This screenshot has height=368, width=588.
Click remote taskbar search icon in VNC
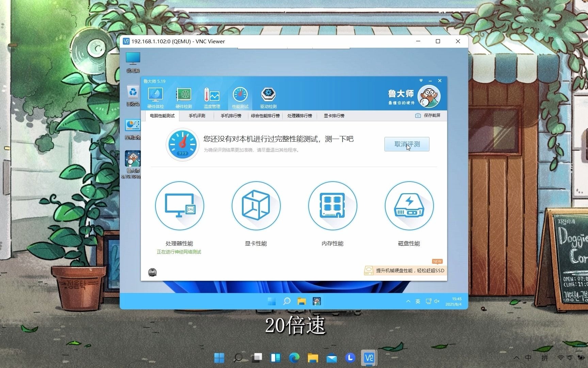(287, 301)
